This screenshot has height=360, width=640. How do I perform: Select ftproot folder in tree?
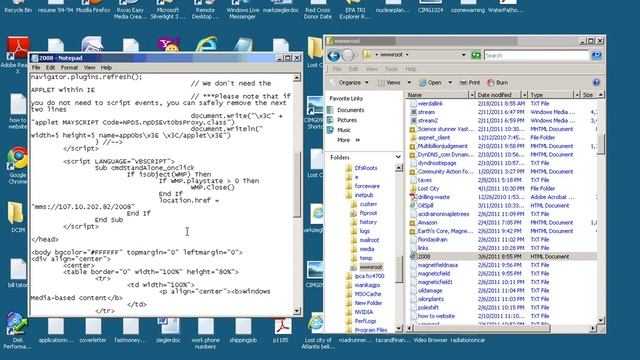[364, 213]
